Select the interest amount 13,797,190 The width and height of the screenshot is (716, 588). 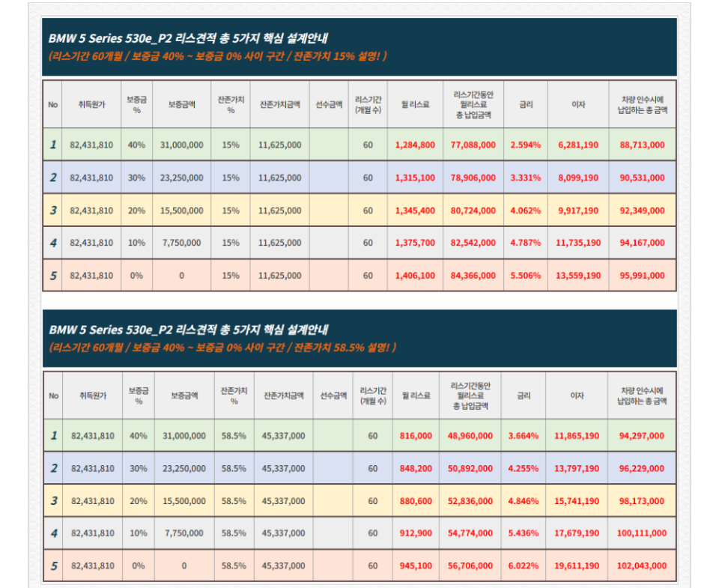[577, 468]
